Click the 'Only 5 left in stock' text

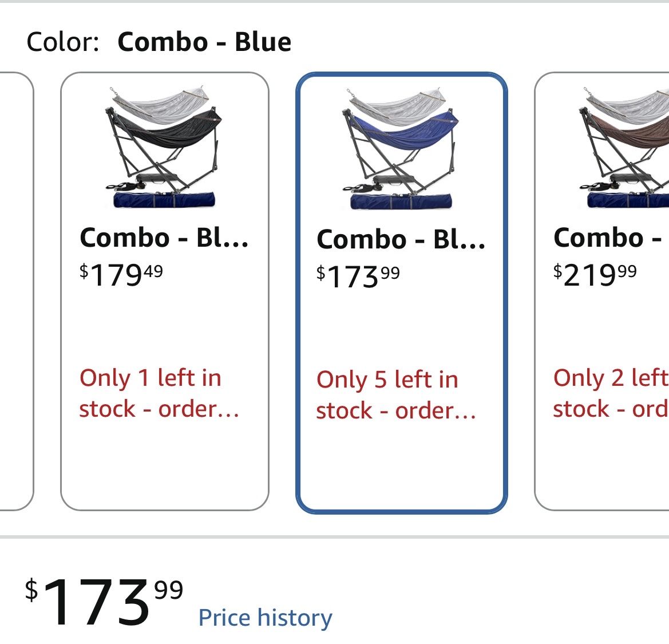click(x=395, y=395)
